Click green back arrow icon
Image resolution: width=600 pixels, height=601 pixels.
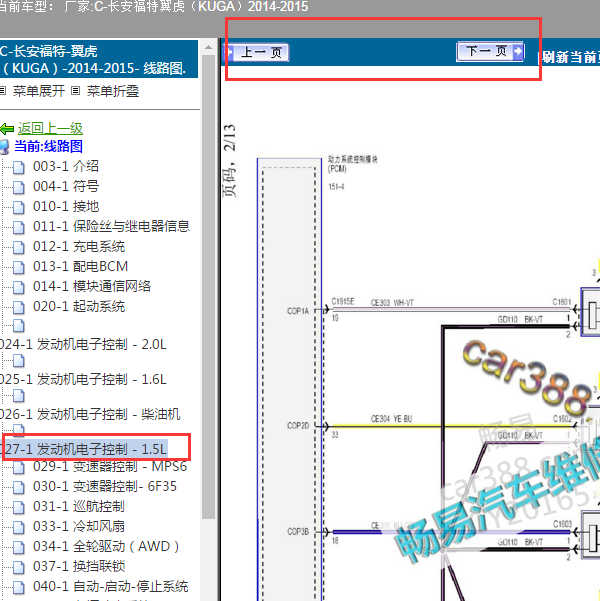click(x=7, y=129)
